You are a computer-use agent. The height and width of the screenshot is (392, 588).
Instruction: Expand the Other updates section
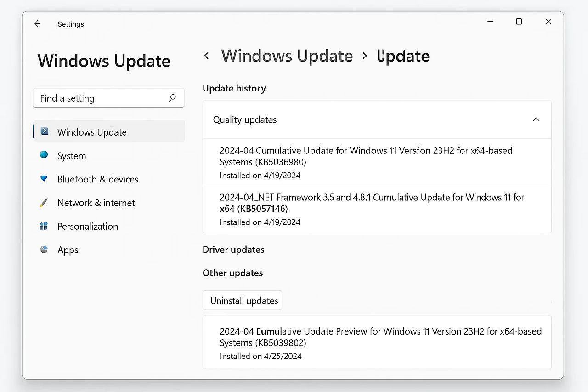pyautogui.click(x=232, y=273)
